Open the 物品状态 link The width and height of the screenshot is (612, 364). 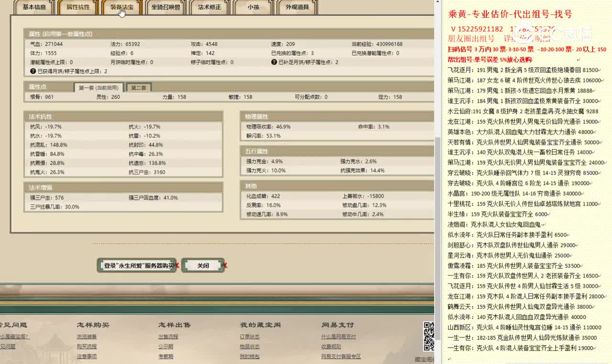coord(250,346)
